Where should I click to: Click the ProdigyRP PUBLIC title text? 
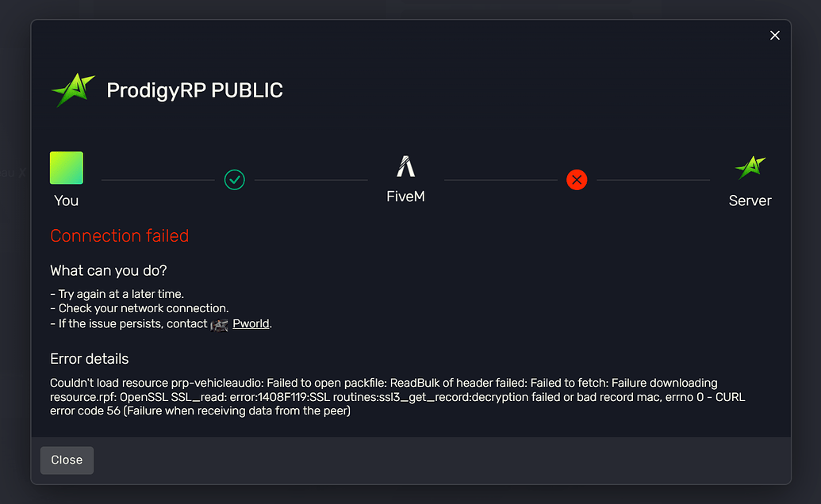pos(194,90)
